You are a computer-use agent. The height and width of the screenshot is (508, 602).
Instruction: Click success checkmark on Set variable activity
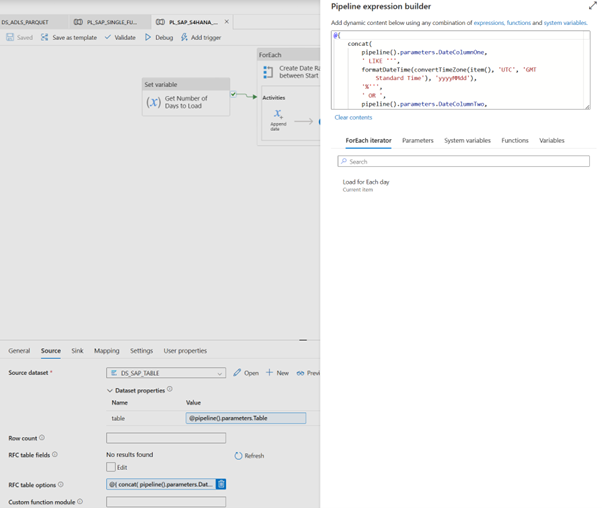click(x=233, y=94)
